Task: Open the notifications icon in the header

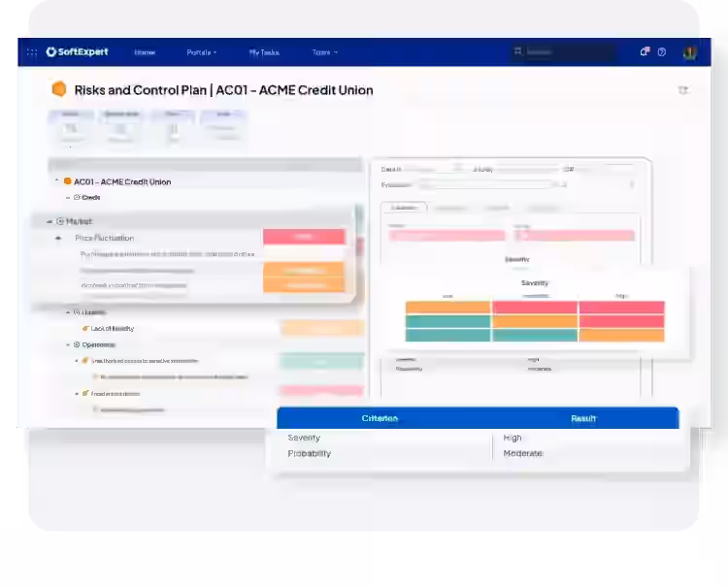Action: tap(645, 52)
